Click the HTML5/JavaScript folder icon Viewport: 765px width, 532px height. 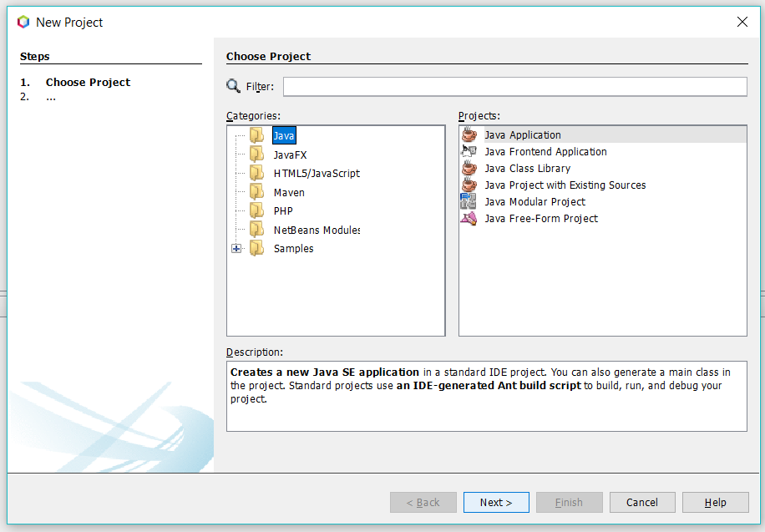pos(256,173)
